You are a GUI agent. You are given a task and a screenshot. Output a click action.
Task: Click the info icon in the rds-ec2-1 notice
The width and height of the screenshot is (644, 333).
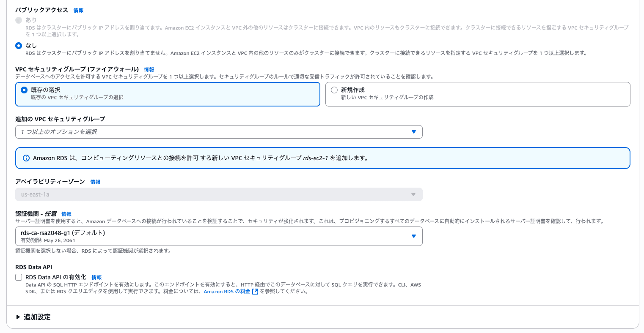[26, 158]
